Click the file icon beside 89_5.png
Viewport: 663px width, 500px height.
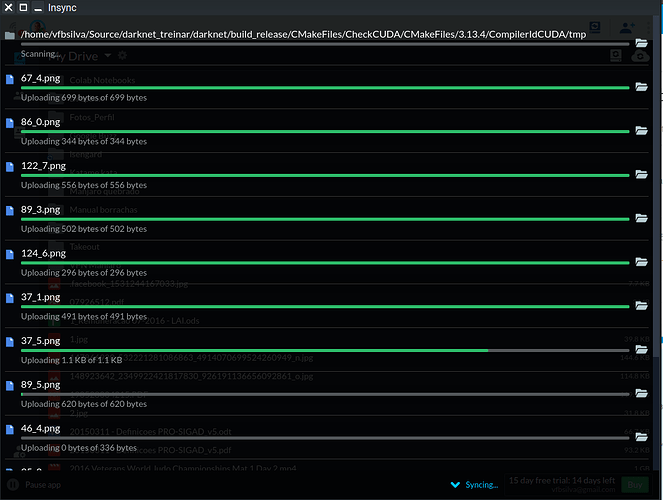tap(10, 386)
